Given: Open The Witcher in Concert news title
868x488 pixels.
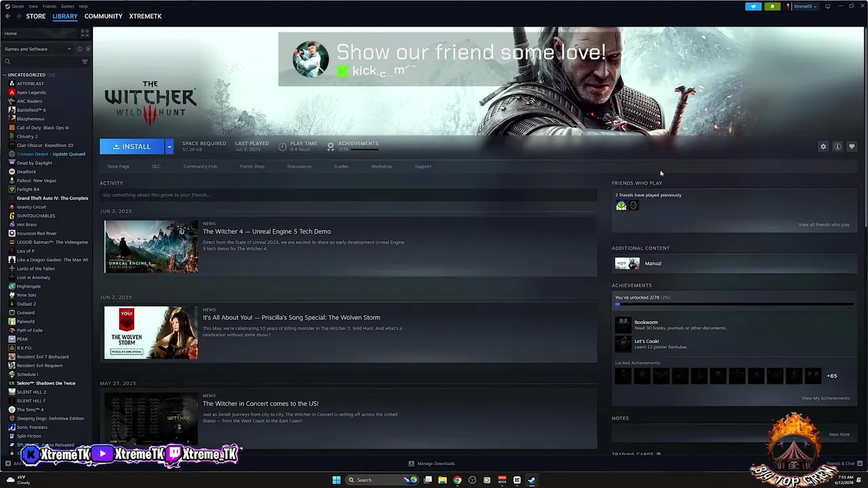Looking at the screenshot, I should 260,404.
